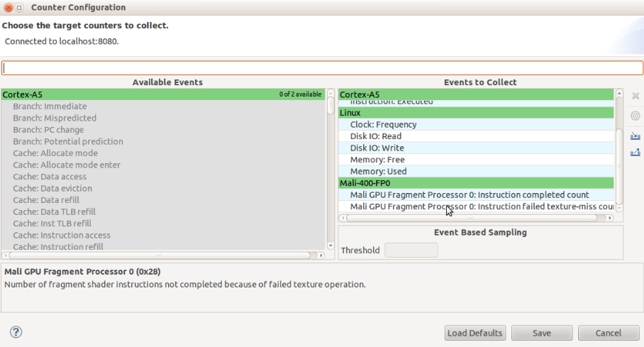Click the counter filter text field
The width and height of the screenshot is (644, 347).
pyautogui.click(x=322, y=68)
